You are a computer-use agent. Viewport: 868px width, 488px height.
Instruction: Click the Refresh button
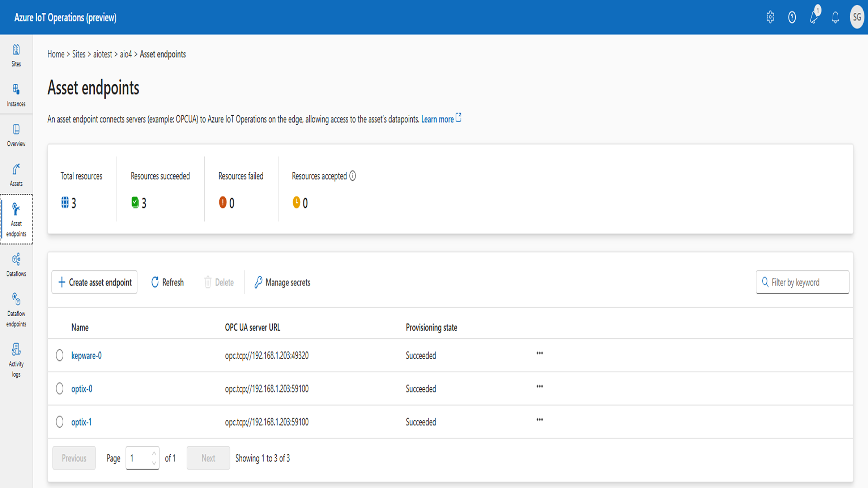coord(167,282)
